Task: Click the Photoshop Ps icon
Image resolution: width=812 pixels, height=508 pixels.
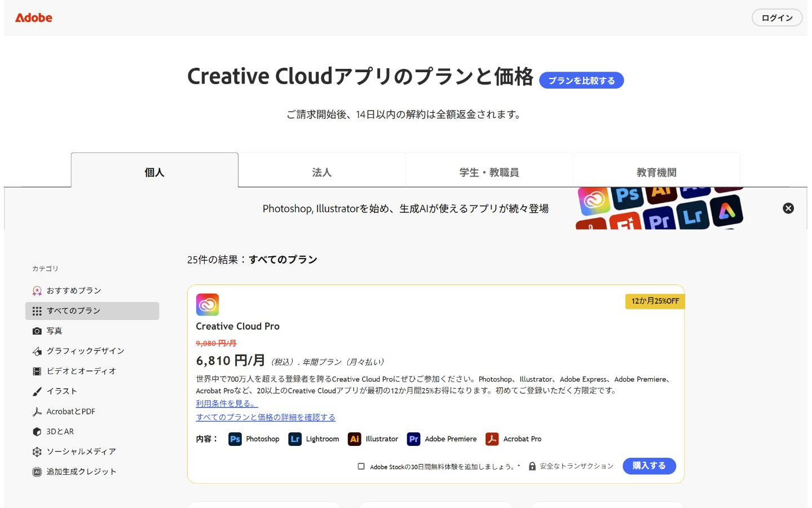Action: click(x=235, y=439)
